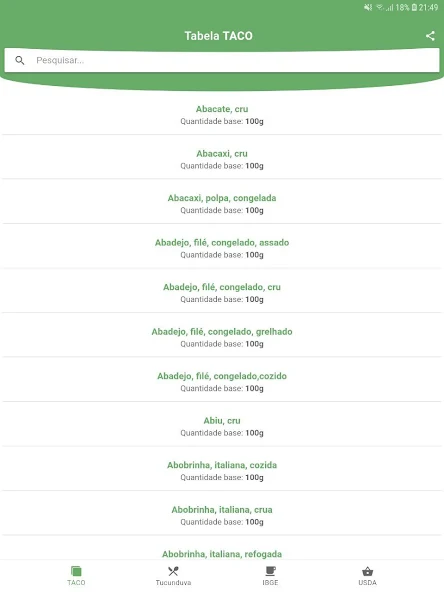View Abiu, cru nutrition details
This screenshot has height=592, width=444.
[x=222, y=427]
